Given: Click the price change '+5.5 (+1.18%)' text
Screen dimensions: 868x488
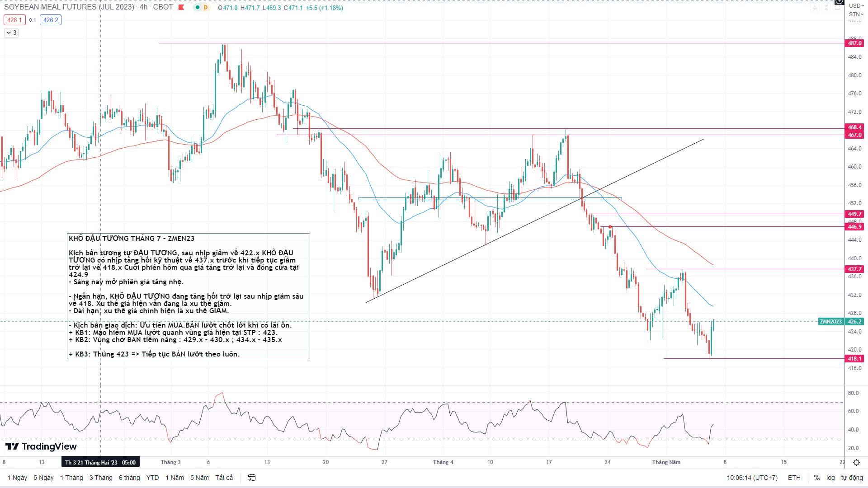Looking at the screenshot, I should coord(324,8).
